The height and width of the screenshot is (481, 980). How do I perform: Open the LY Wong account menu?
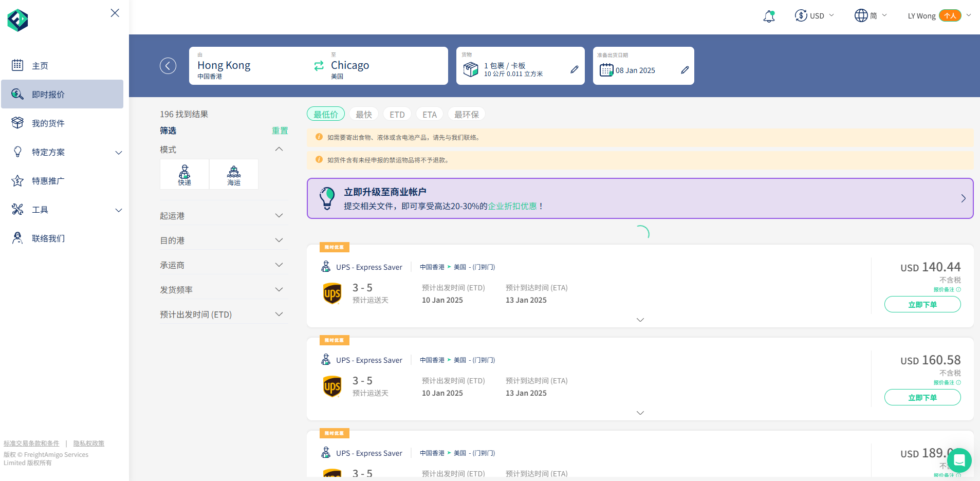click(x=939, y=15)
